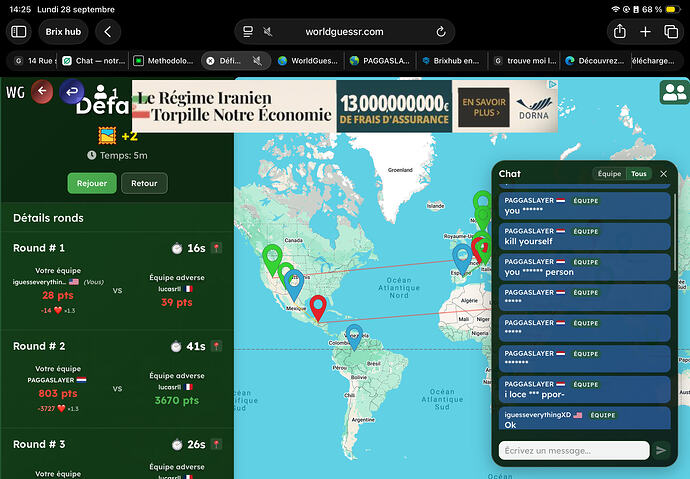Click the Round 1 stopwatch icon

pyautogui.click(x=177, y=248)
